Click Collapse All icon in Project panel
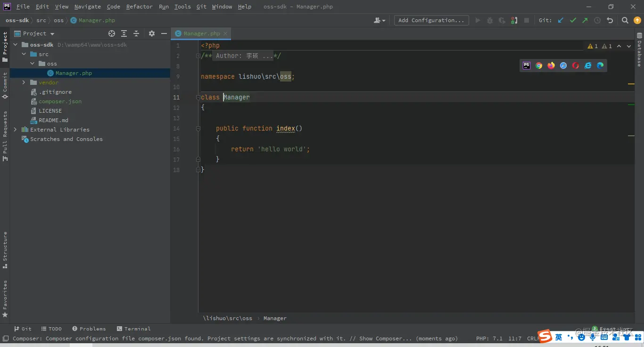Viewport: 644px width, 347px height. [x=136, y=33]
